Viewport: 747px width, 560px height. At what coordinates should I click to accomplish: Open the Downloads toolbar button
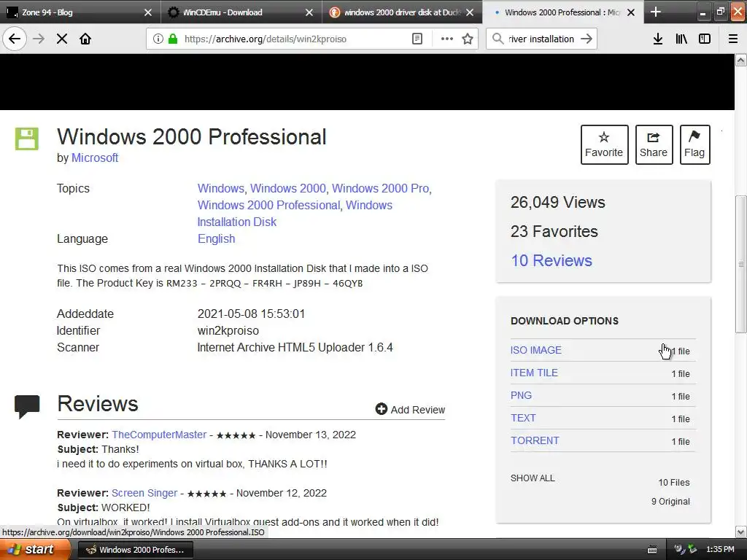tap(658, 39)
